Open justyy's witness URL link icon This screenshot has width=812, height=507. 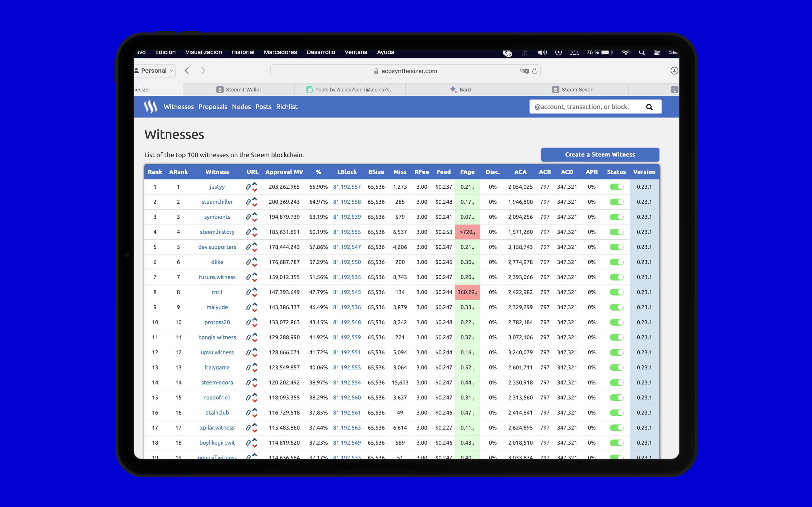(248, 187)
